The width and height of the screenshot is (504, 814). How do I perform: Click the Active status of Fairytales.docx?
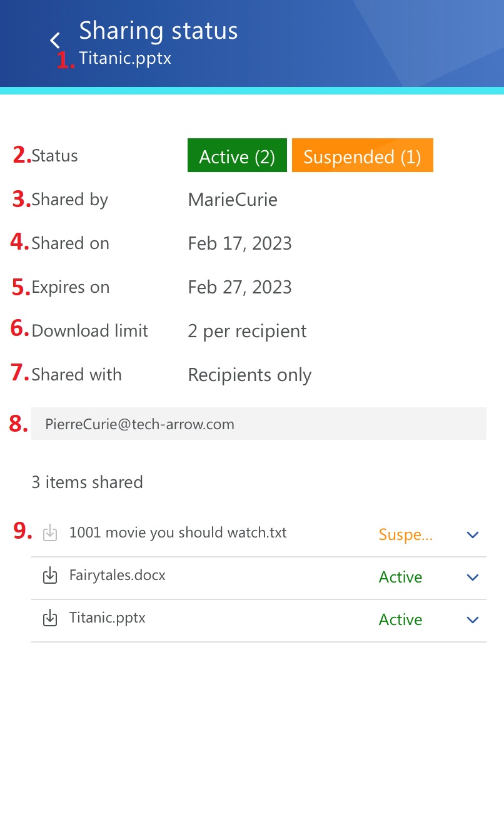[400, 577]
